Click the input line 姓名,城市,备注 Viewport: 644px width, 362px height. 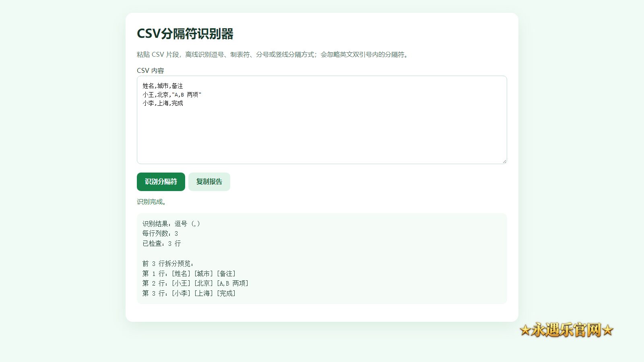[x=163, y=86]
